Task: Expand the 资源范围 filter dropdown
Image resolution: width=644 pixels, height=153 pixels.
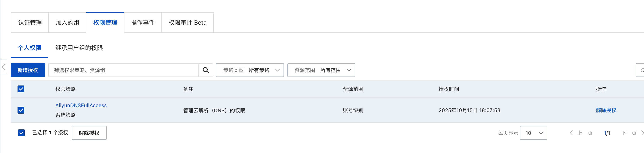Action: (321, 70)
